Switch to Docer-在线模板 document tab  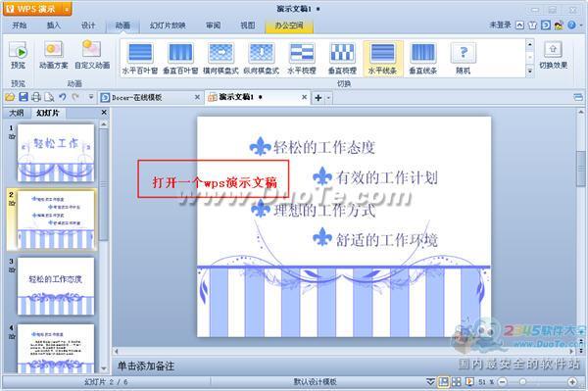tap(136, 97)
